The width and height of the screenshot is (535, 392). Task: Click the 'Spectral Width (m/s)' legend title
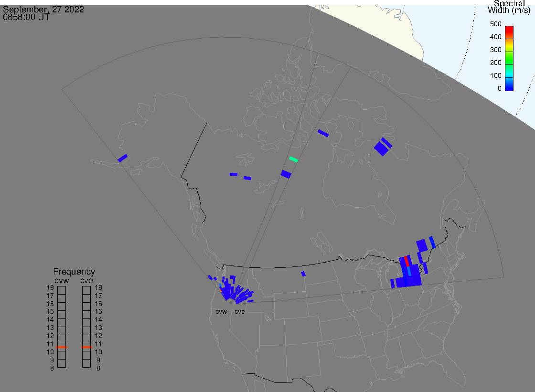[x=509, y=7]
